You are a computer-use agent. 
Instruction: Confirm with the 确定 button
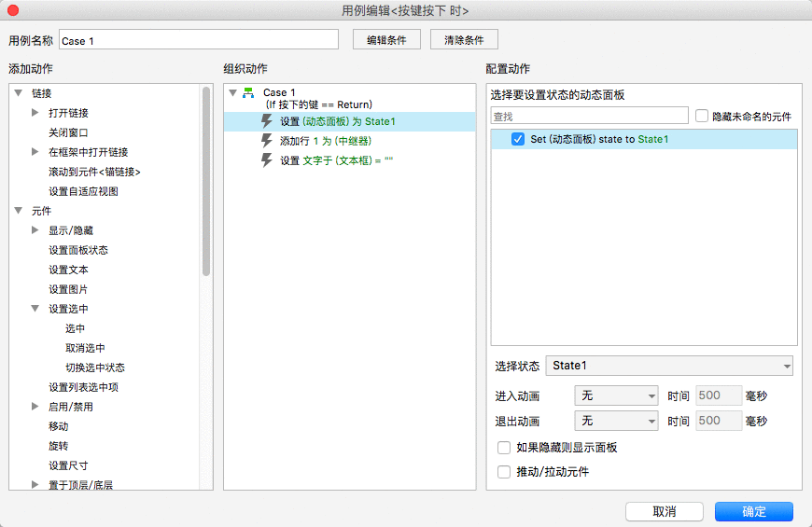pyautogui.click(x=754, y=511)
